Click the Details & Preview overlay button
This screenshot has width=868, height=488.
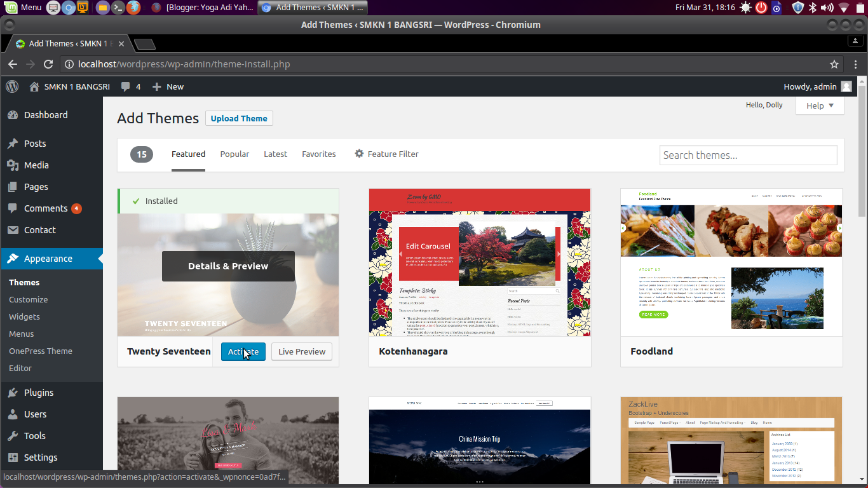[x=228, y=266]
